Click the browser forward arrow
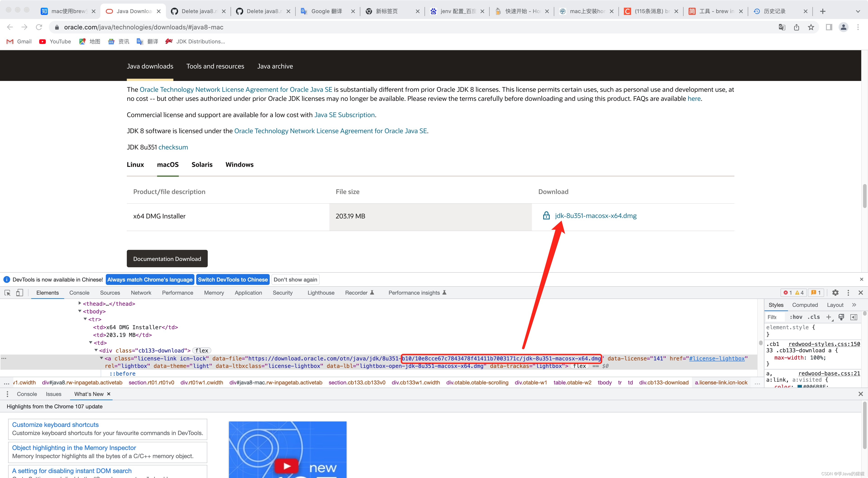The width and height of the screenshot is (868, 478). point(24,27)
